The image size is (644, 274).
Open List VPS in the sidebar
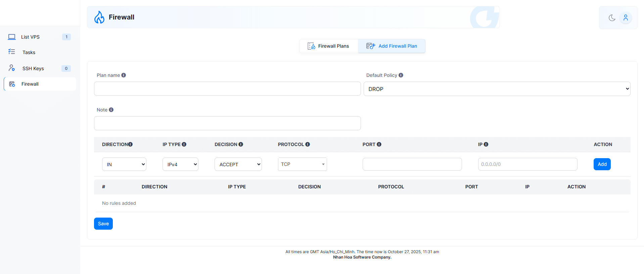(30, 37)
